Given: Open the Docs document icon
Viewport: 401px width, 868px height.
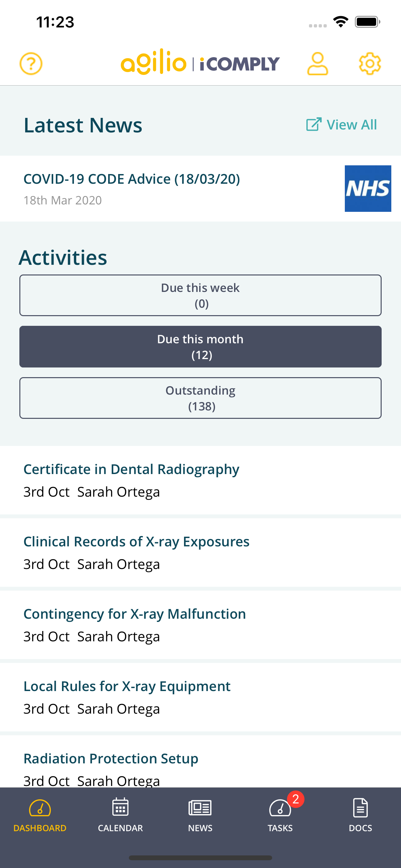Looking at the screenshot, I should (360, 808).
